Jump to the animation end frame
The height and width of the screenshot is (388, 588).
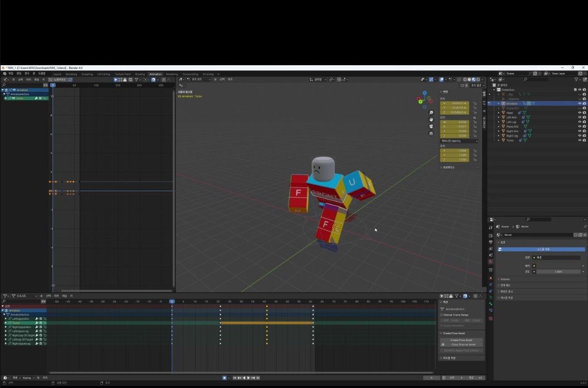(257, 378)
